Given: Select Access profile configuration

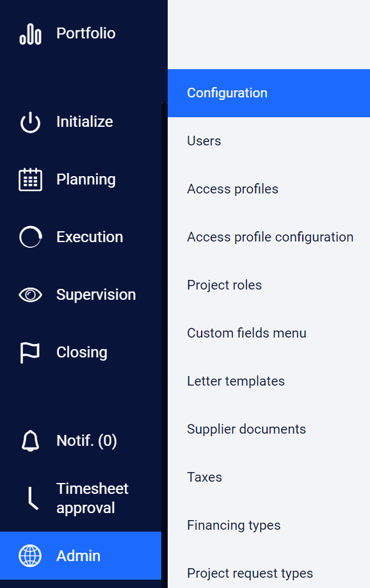Looking at the screenshot, I should [269, 237].
